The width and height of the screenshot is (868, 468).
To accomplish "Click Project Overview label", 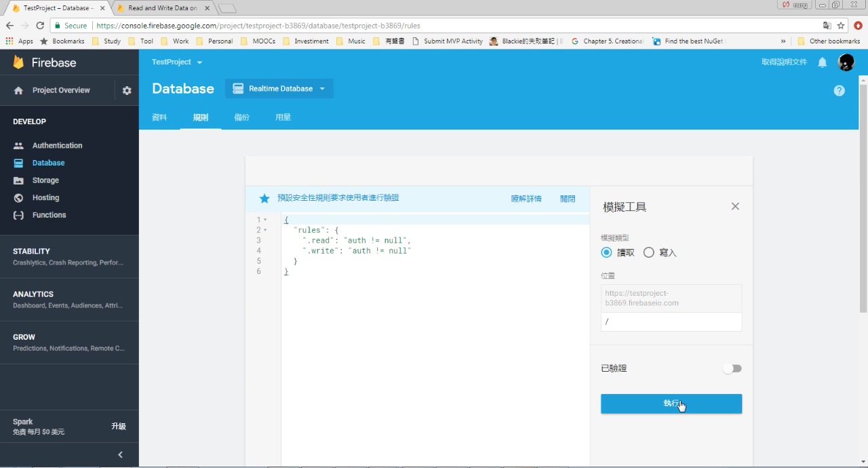I will point(61,90).
